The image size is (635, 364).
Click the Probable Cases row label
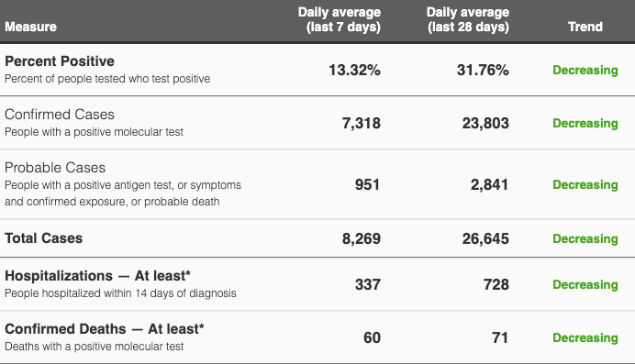click(x=55, y=168)
